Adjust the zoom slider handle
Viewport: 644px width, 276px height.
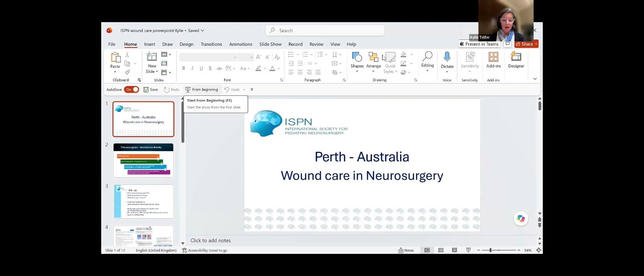[490, 250]
